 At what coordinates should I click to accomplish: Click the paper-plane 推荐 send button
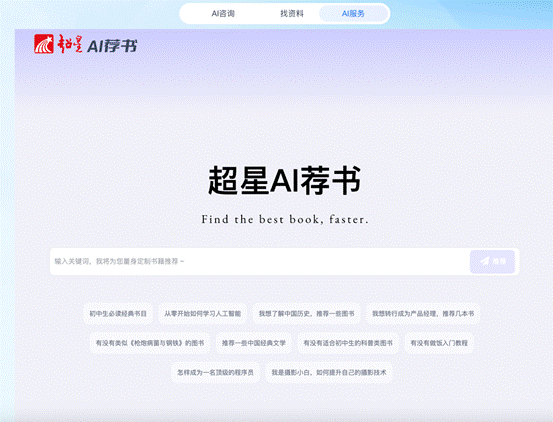pyautogui.click(x=492, y=262)
